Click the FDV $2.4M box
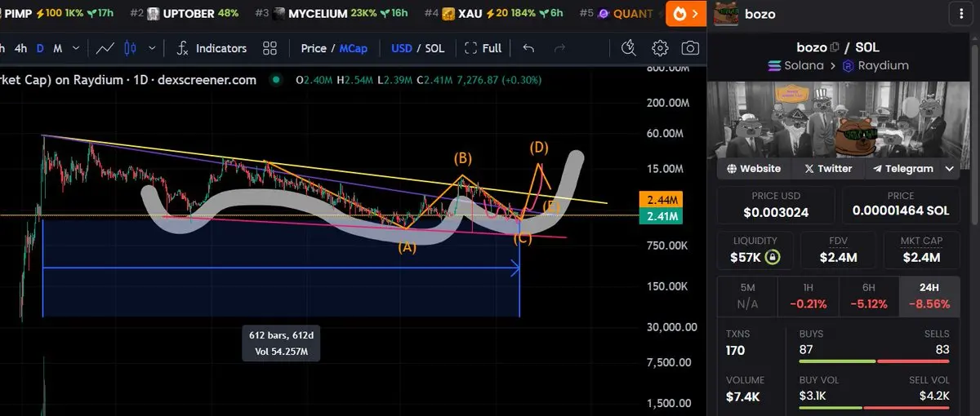Image resolution: width=980 pixels, height=416 pixels. (839, 251)
